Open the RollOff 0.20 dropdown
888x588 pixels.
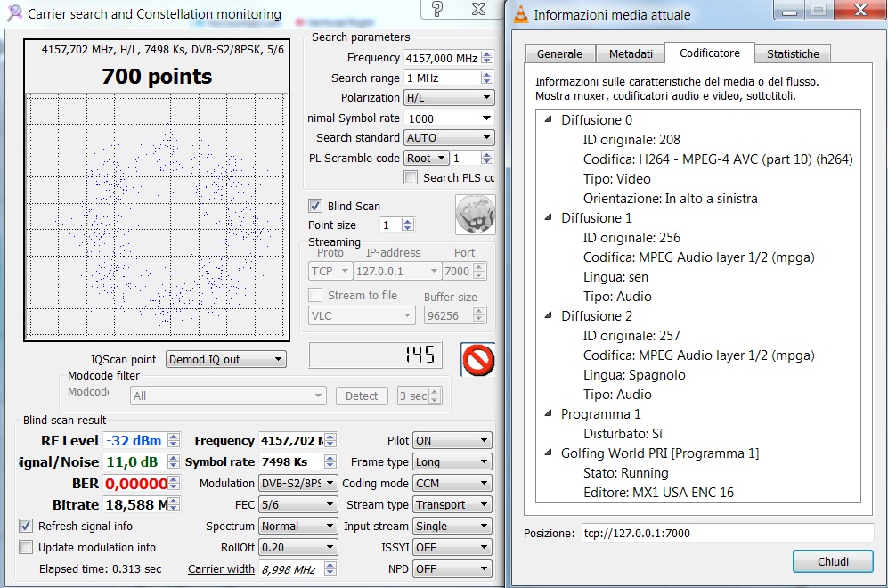coord(297,547)
